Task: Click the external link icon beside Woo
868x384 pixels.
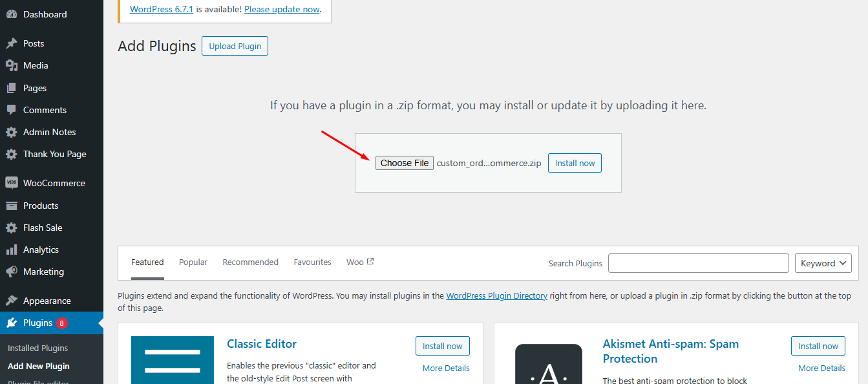Action: point(370,262)
